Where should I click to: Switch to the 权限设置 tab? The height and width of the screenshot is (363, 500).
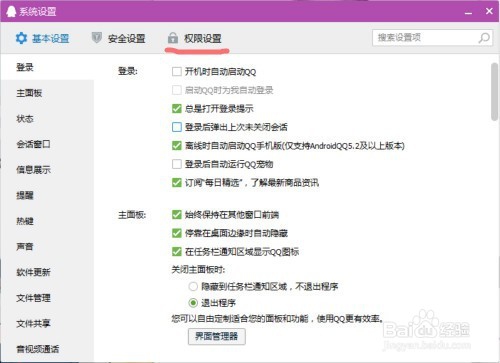[x=195, y=38]
